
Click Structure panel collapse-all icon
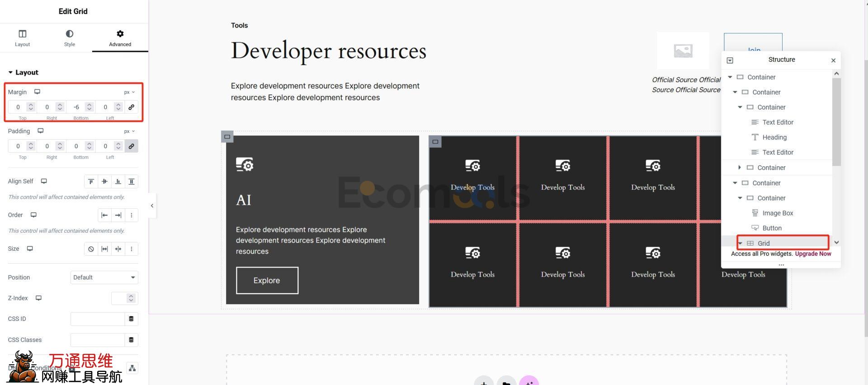coord(730,60)
